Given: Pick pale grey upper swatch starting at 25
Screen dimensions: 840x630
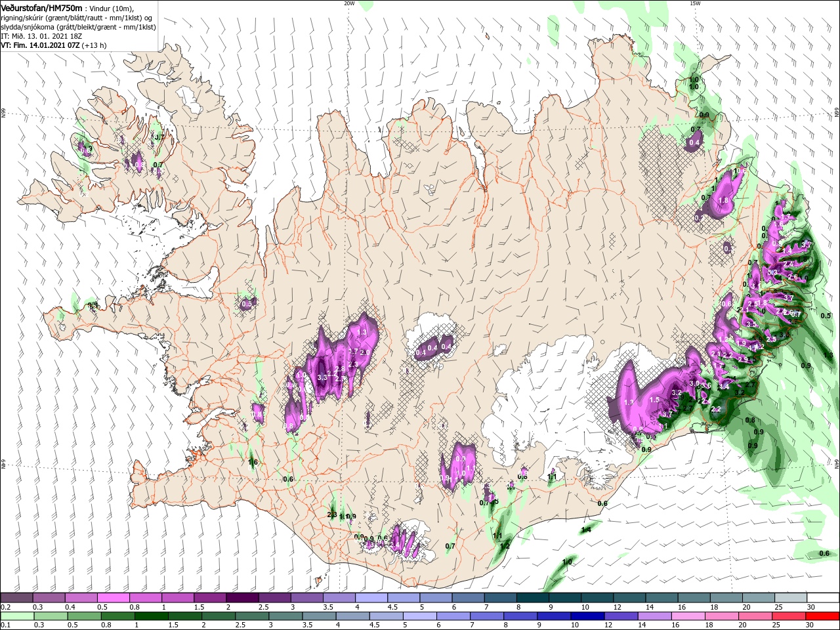Looking at the screenshot, I should pyautogui.click(x=791, y=598).
